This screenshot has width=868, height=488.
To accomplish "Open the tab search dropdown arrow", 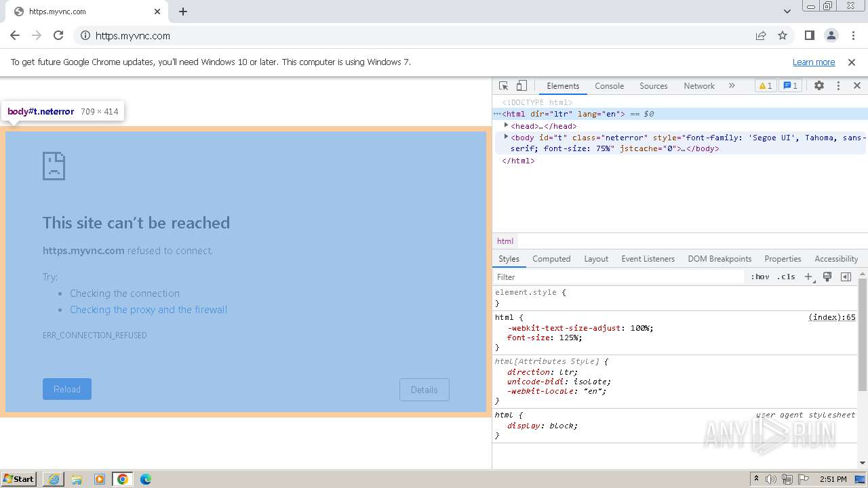I will click(x=787, y=12).
